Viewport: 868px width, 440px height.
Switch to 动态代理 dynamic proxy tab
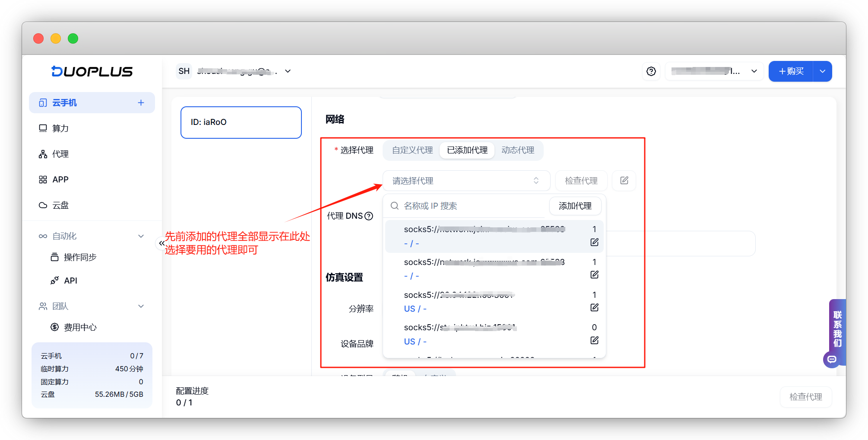[x=518, y=150]
